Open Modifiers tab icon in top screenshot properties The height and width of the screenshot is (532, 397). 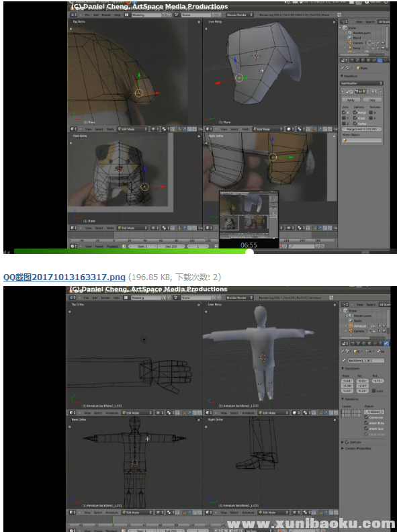coord(380,60)
